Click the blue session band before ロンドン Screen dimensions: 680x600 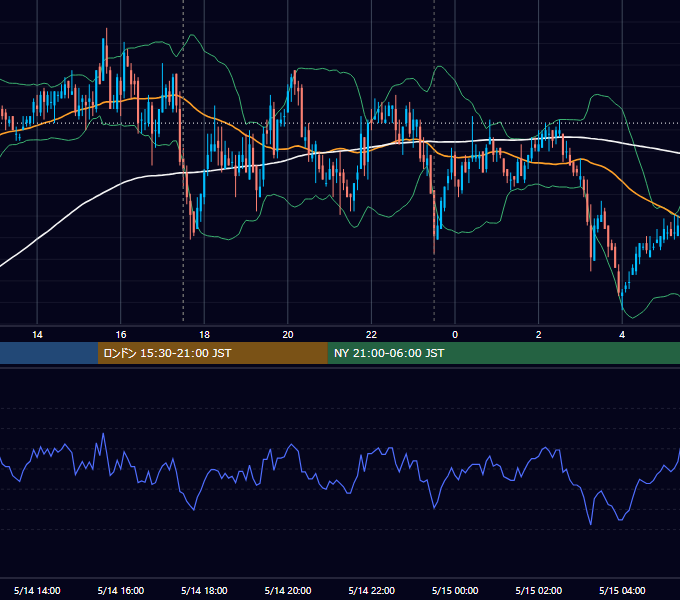(49, 353)
